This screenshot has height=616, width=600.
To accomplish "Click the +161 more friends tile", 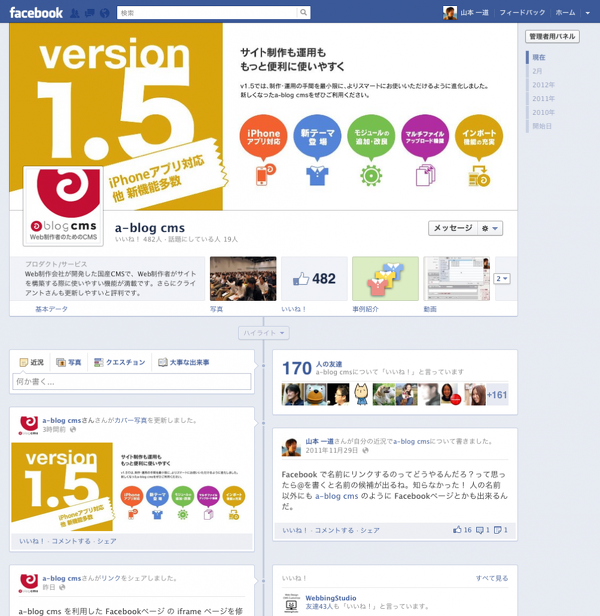I will [x=497, y=394].
